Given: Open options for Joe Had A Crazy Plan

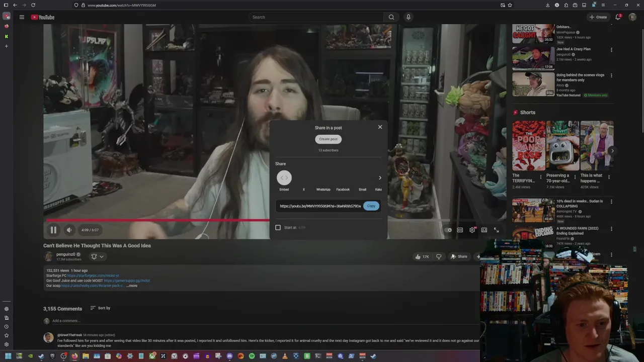Looking at the screenshot, I should (x=611, y=50).
